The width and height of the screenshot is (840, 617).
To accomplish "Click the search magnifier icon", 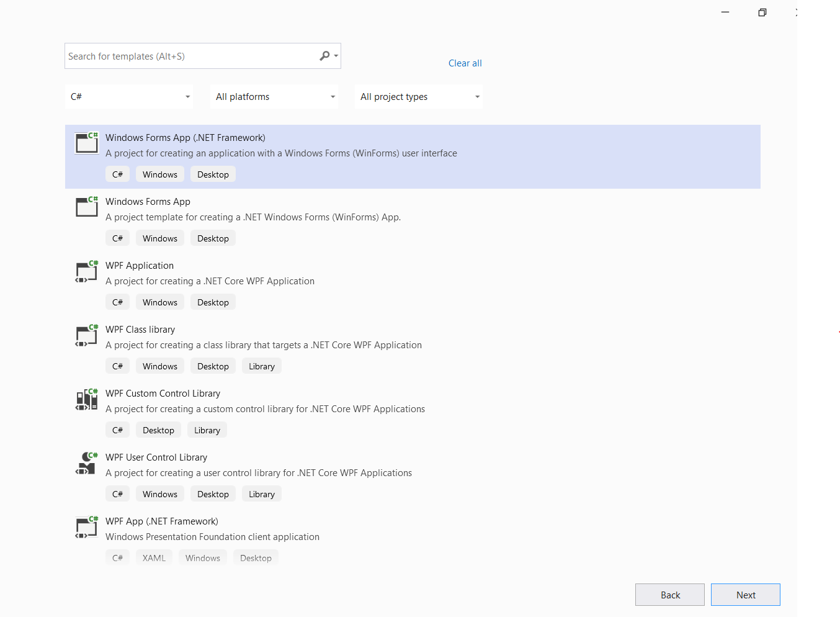I will pos(324,56).
